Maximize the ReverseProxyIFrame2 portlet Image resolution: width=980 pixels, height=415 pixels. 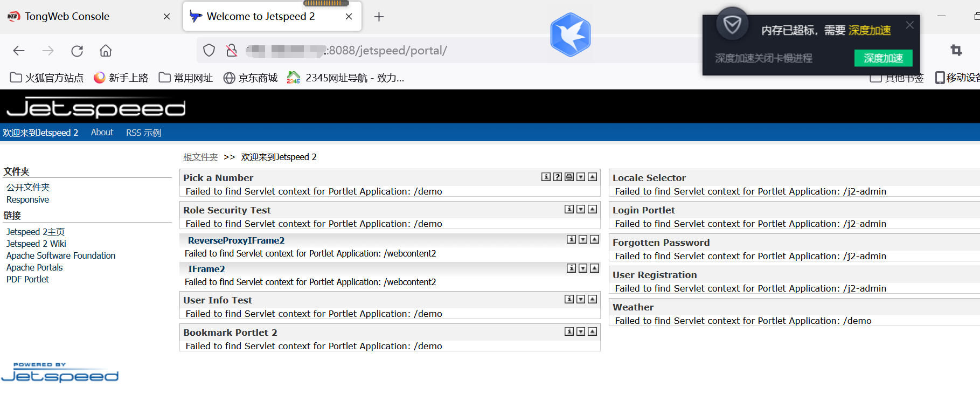[x=595, y=239]
